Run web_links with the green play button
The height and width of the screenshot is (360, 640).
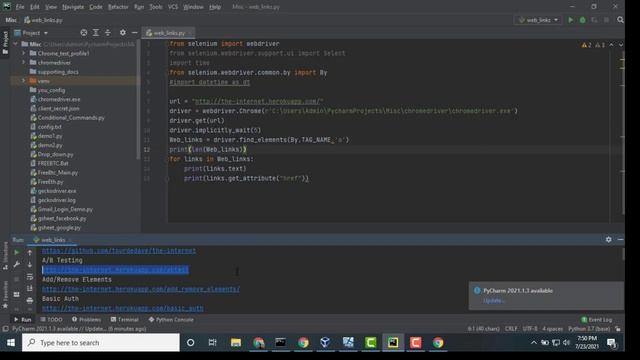tap(571, 20)
